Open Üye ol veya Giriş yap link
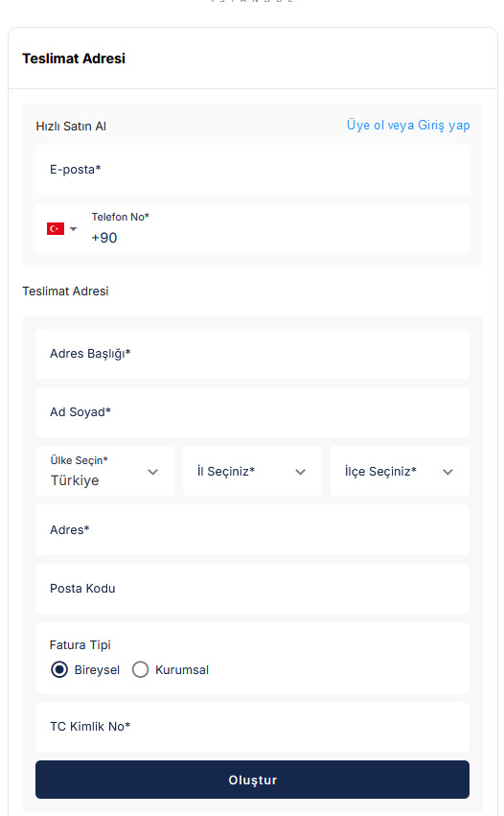The width and height of the screenshot is (504, 816). (408, 126)
